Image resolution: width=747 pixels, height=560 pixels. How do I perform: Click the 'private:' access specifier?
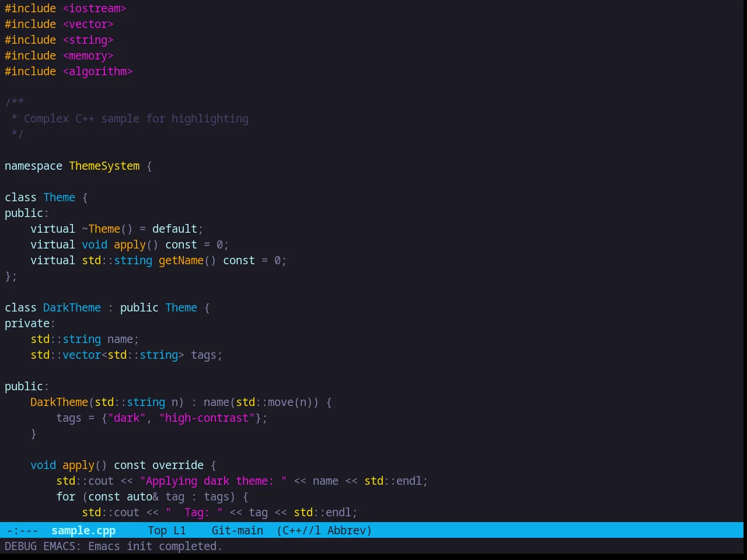point(30,323)
